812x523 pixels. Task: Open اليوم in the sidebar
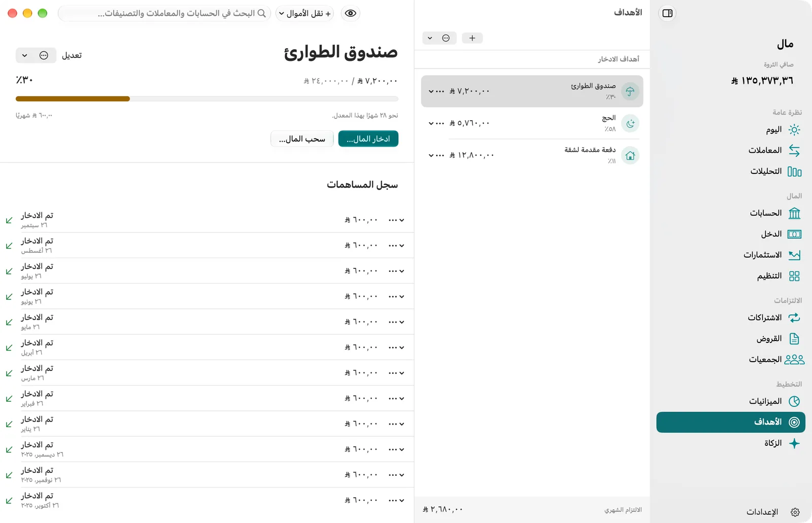click(x=731, y=130)
